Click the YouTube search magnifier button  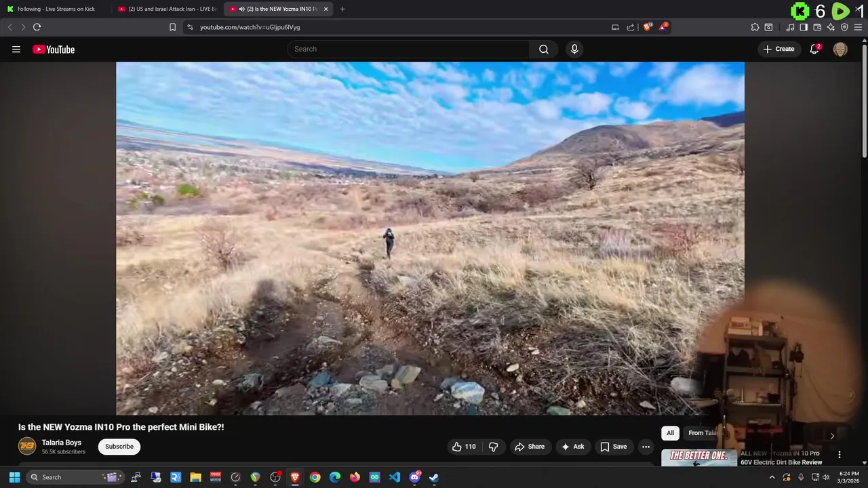click(544, 49)
